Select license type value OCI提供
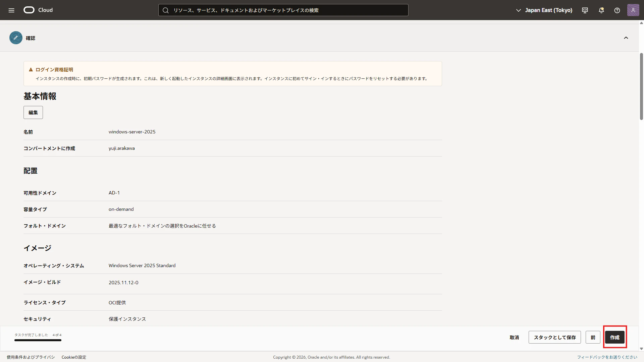644x362 pixels. [117, 303]
